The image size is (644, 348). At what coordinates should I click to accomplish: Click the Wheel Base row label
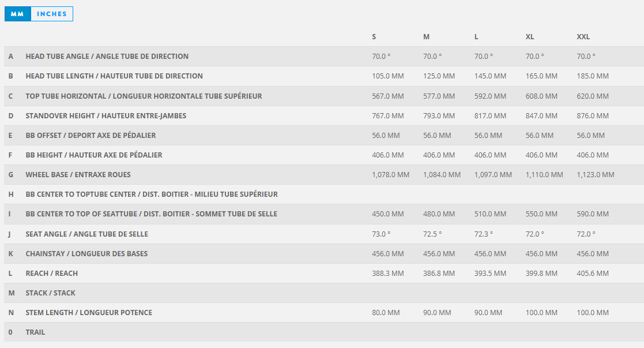click(x=78, y=174)
